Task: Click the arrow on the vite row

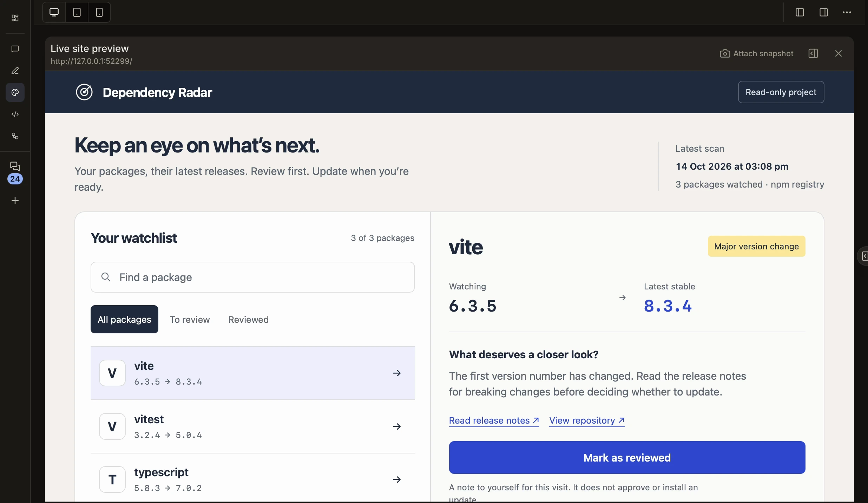Action: (397, 373)
